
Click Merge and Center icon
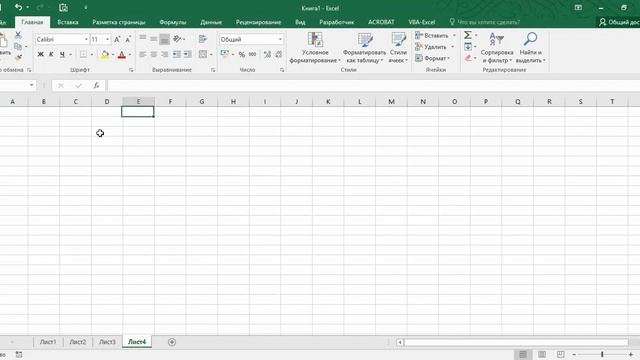(203, 54)
